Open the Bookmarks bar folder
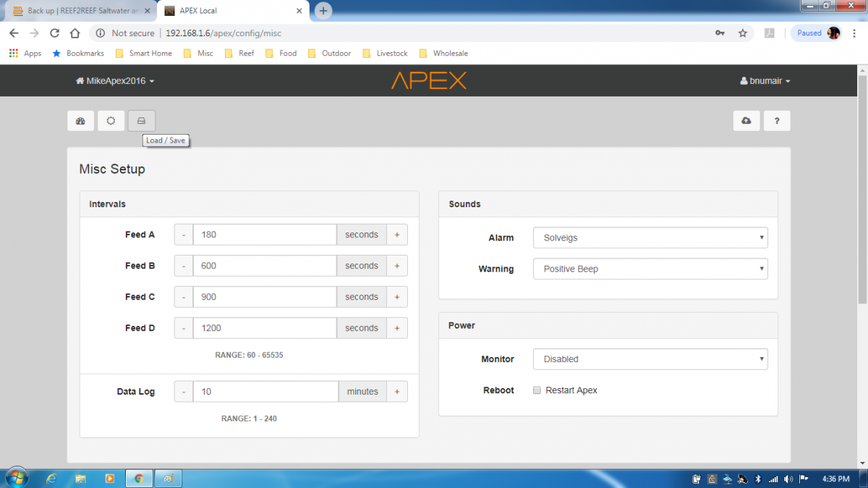This screenshot has width=868, height=488. pos(78,54)
